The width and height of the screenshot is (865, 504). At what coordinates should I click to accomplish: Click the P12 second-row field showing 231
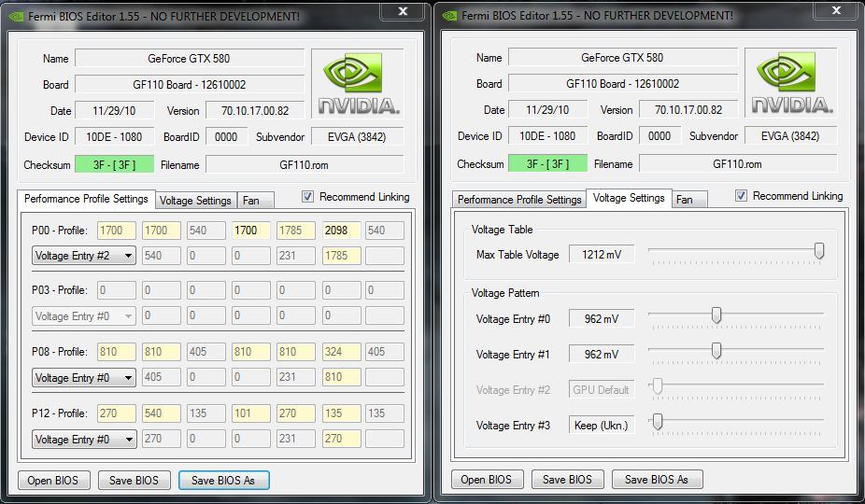point(296,439)
